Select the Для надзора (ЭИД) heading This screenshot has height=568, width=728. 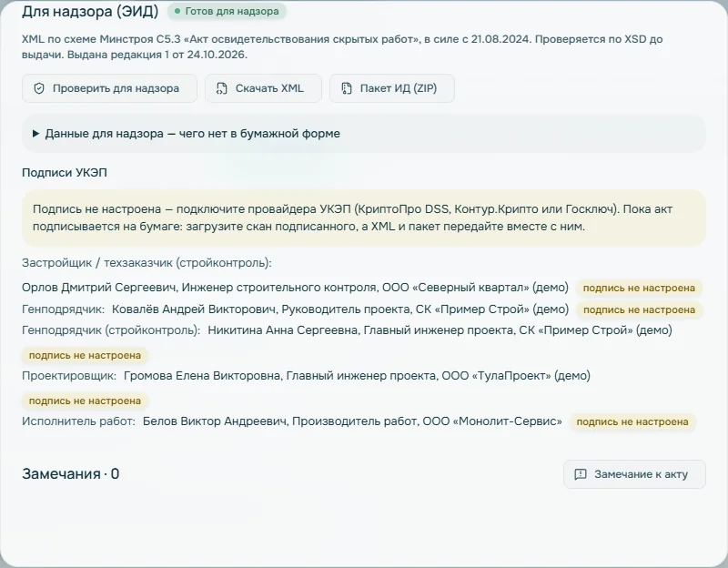coord(90,11)
